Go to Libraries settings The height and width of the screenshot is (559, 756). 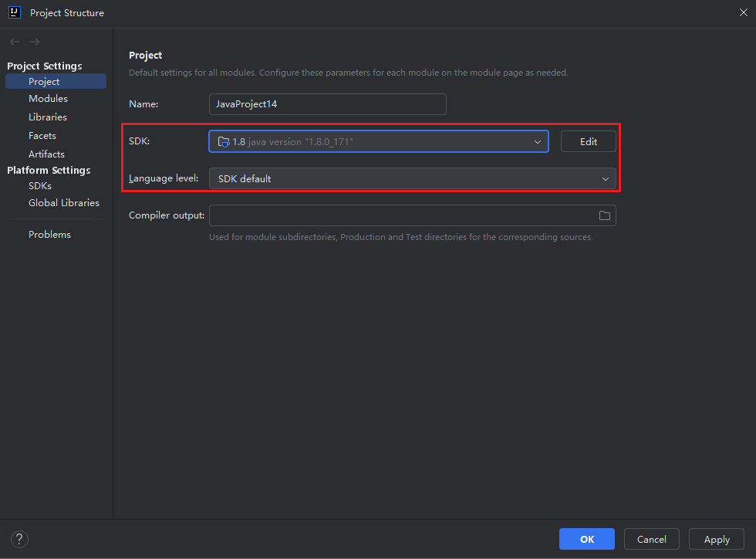click(48, 117)
